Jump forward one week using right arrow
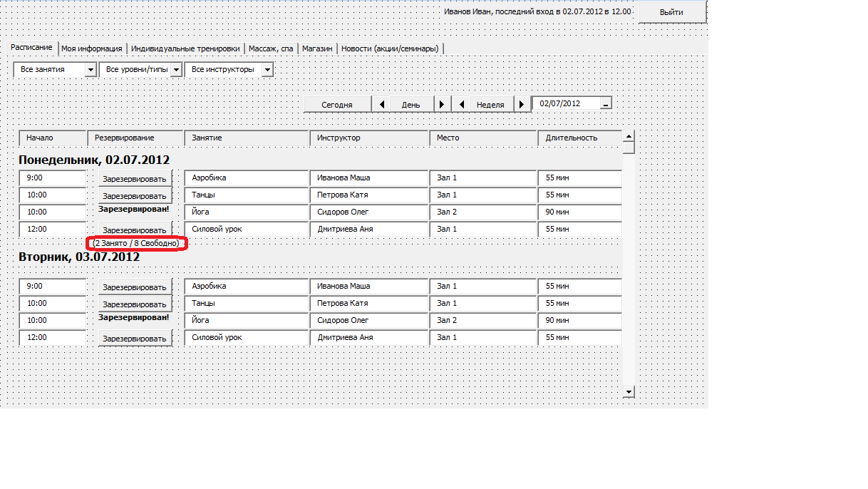This screenshot has height=489, width=868. point(522,104)
